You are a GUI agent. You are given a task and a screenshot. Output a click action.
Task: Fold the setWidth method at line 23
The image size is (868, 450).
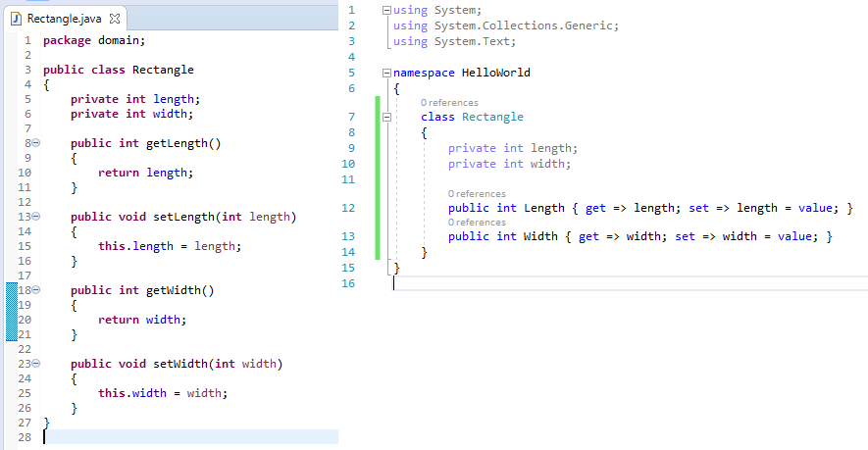[x=35, y=364]
